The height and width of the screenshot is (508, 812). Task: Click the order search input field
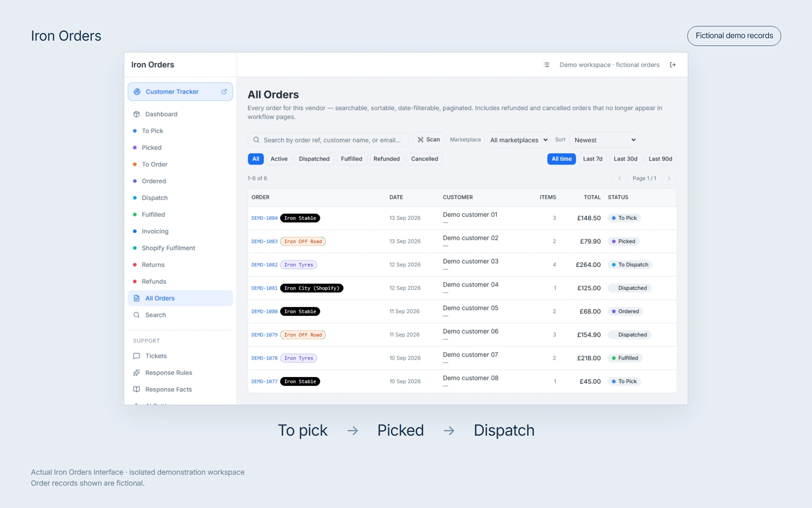[x=328, y=140]
